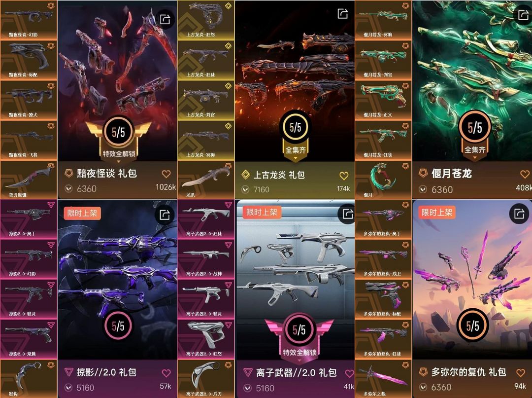Click share icon on 多弥尔的复仇 bundle
Screen dimensions: 532x398
pyautogui.click(x=519, y=214)
